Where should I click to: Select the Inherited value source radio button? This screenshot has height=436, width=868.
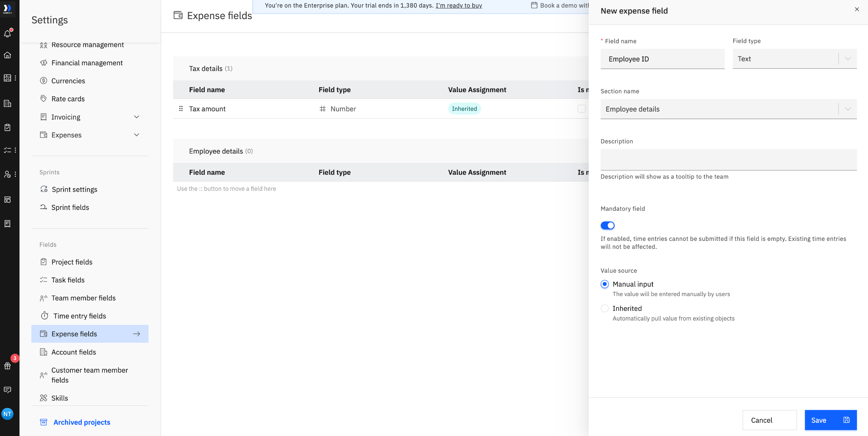(605, 308)
